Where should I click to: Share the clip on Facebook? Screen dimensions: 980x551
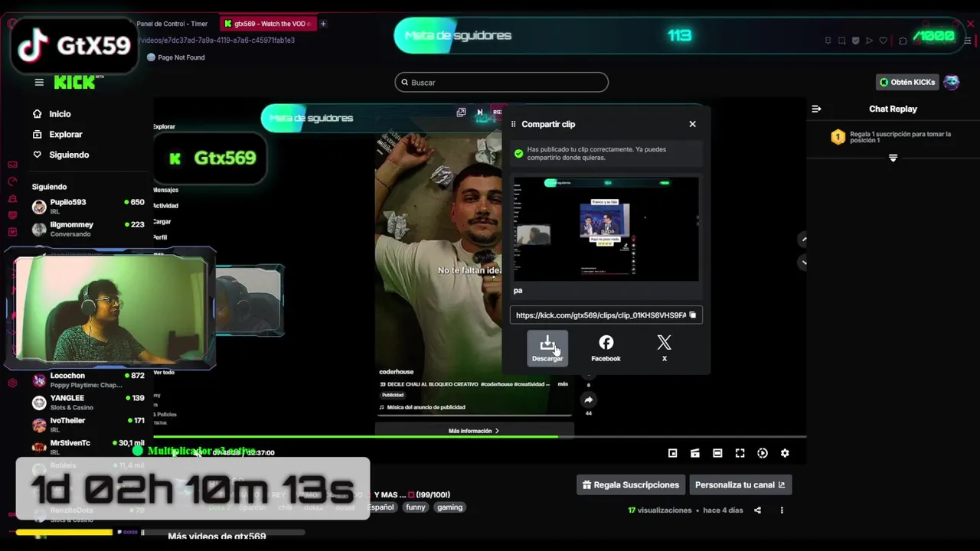606,348
